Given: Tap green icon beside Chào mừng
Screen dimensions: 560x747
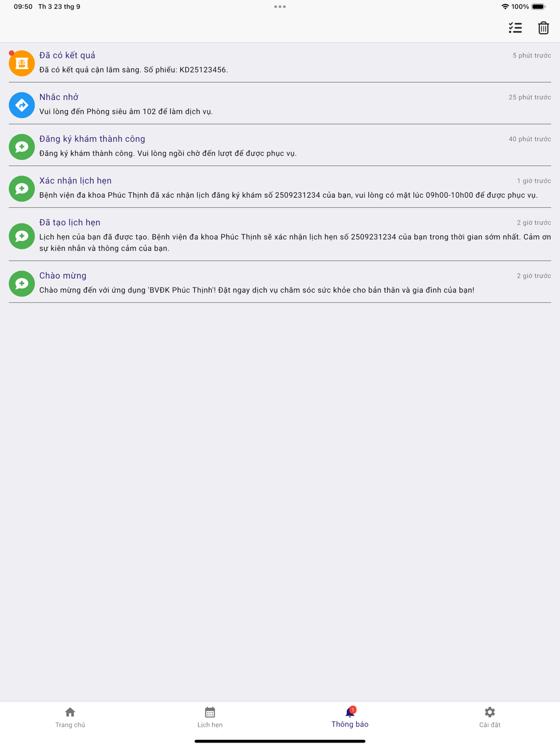Looking at the screenshot, I should 22,284.
